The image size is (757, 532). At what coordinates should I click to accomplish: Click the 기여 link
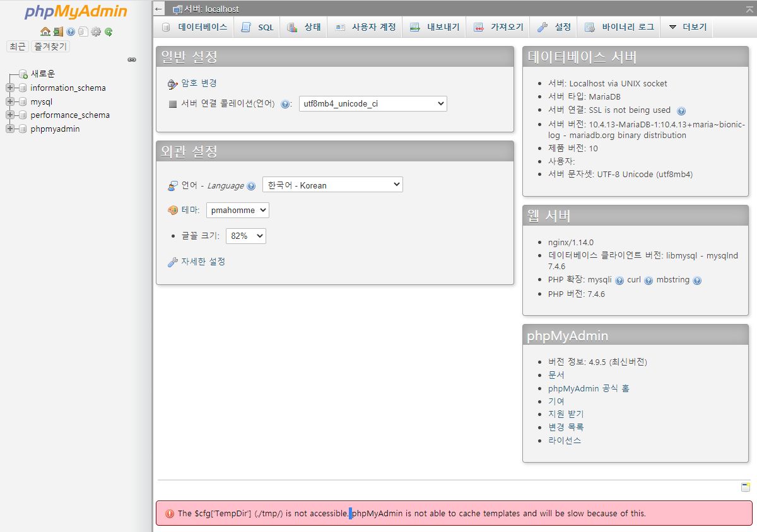(x=556, y=402)
